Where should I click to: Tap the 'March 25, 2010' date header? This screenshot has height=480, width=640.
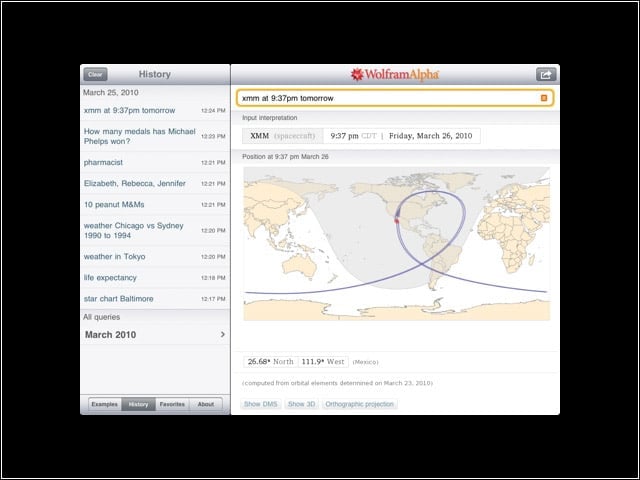coord(111,93)
